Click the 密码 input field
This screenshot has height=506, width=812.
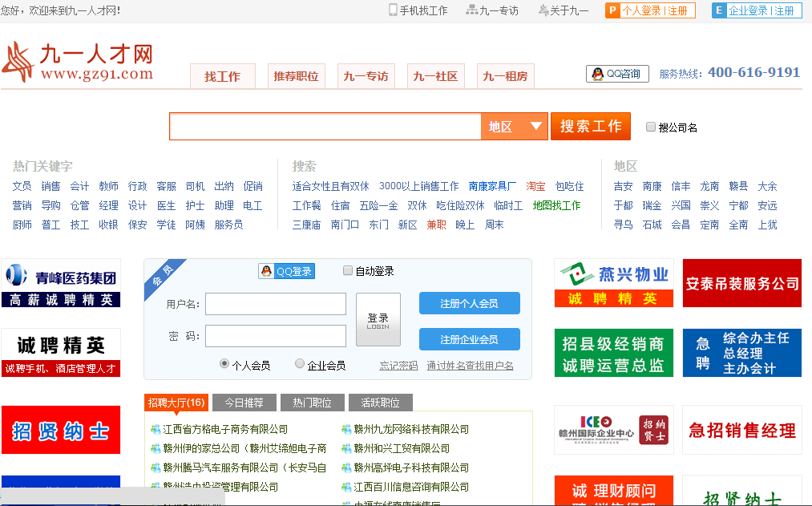tap(276, 336)
